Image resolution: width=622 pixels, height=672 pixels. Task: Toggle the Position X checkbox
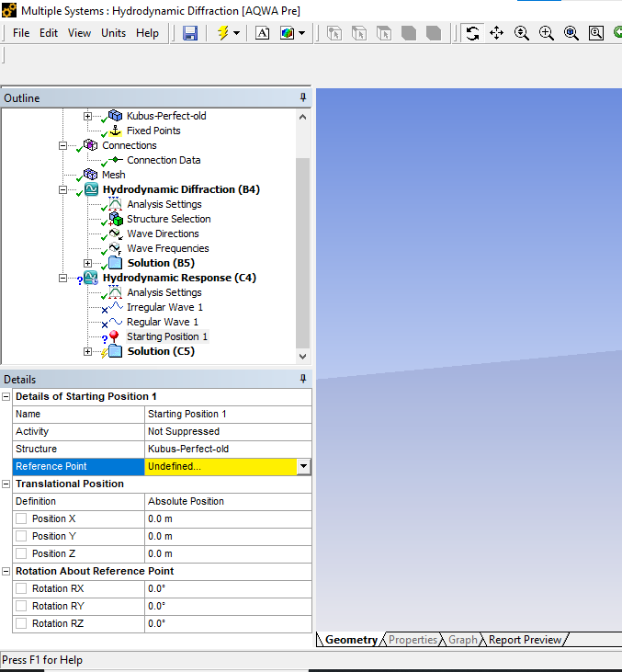tap(21, 518)
